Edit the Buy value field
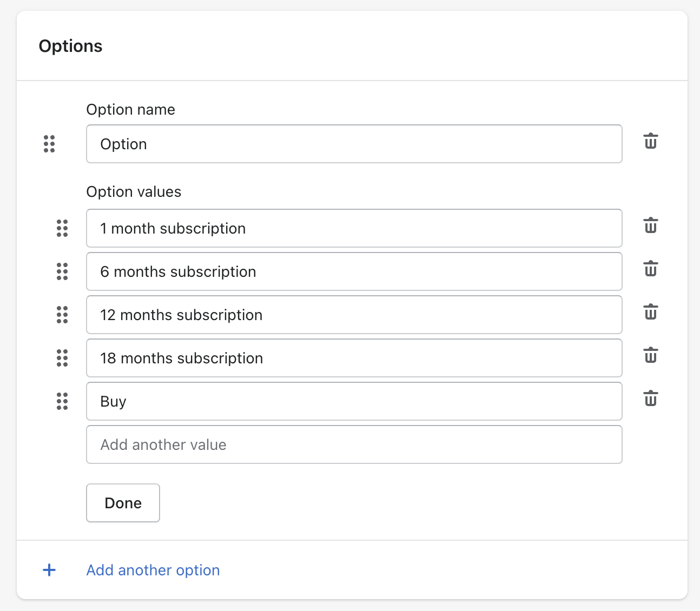The image size is (700, 611). [354, 401]
